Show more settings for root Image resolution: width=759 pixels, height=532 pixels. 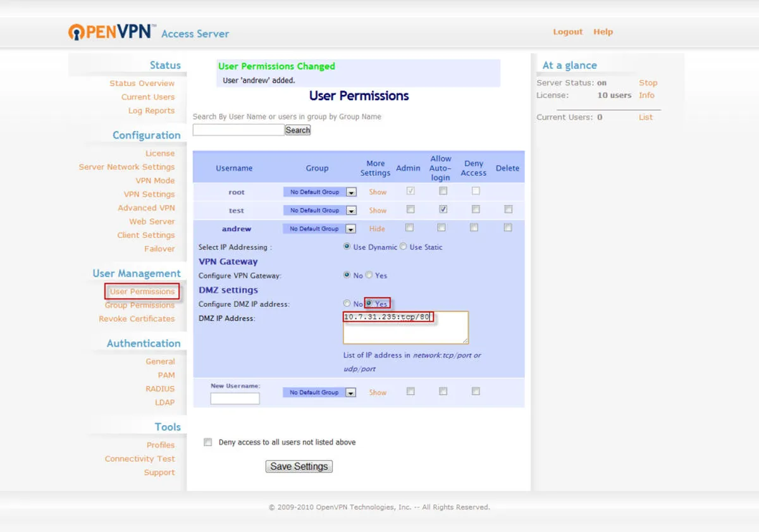tap(378, 192)
